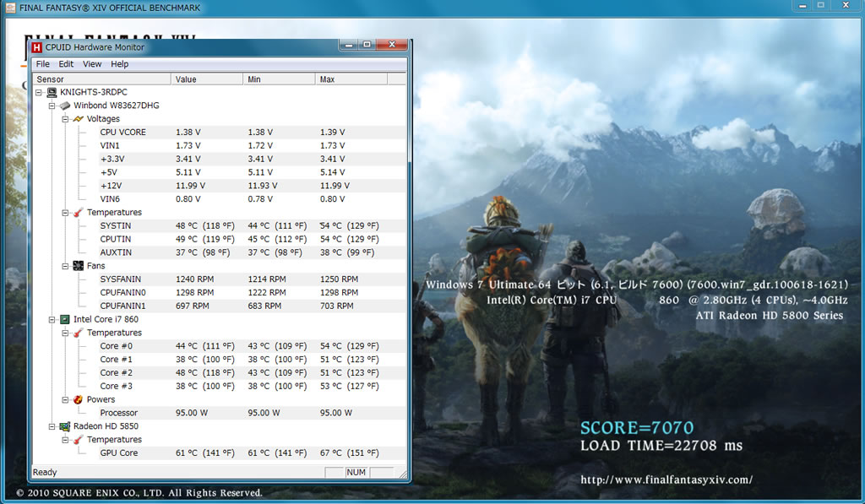The image size is (865, 504).
Task: Minimize the CPUID Hardware Monitor window
Action: pos(349,46)
